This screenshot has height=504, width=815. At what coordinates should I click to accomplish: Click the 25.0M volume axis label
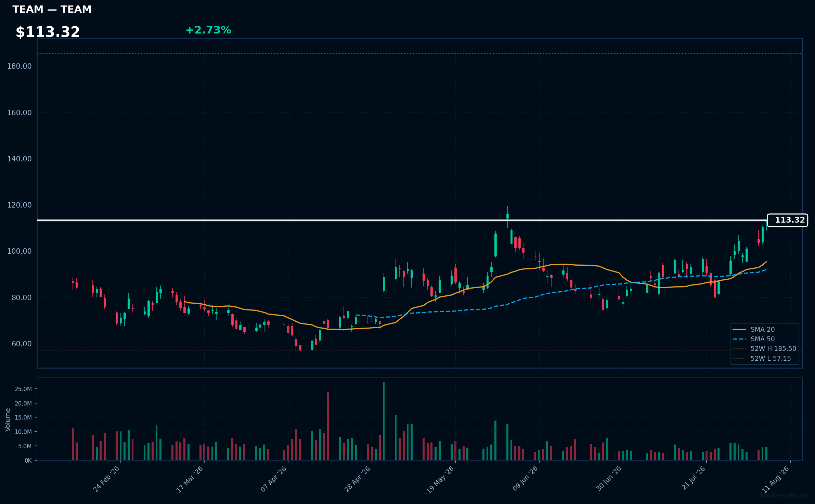(x=23, y=389)
